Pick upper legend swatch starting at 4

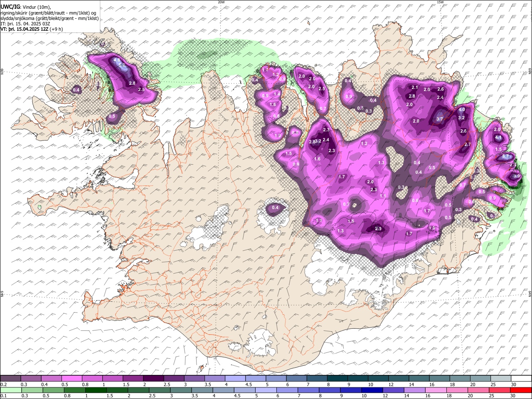coord(235,379)
